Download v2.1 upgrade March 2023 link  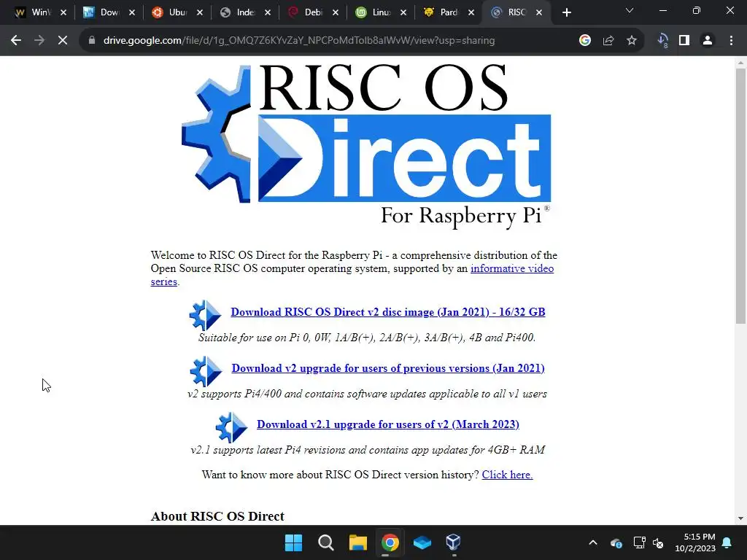[x=388, y=424]
